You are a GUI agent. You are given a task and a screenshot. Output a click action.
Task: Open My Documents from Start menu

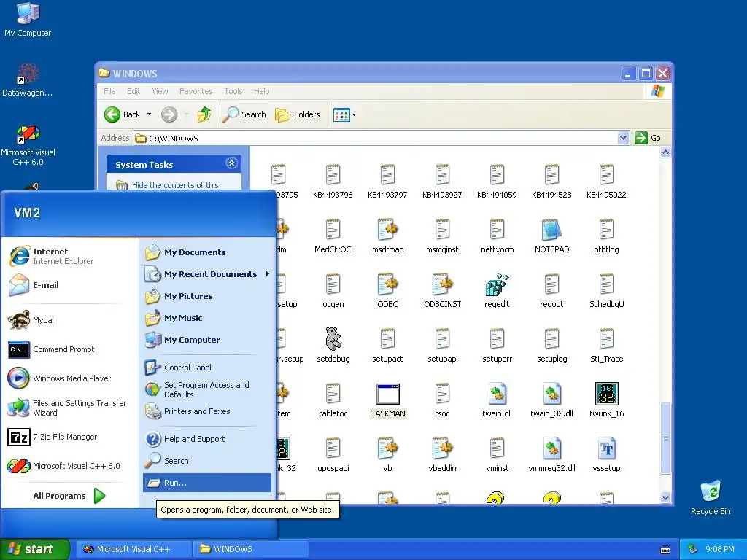coord(185,252)
